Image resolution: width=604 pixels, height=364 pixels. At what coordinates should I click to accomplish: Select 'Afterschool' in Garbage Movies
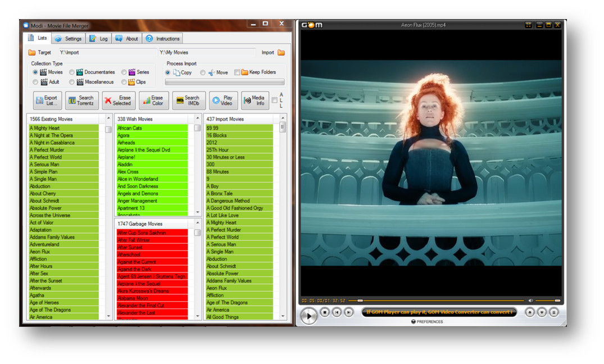pyautogui.click(x=152, y=254)
